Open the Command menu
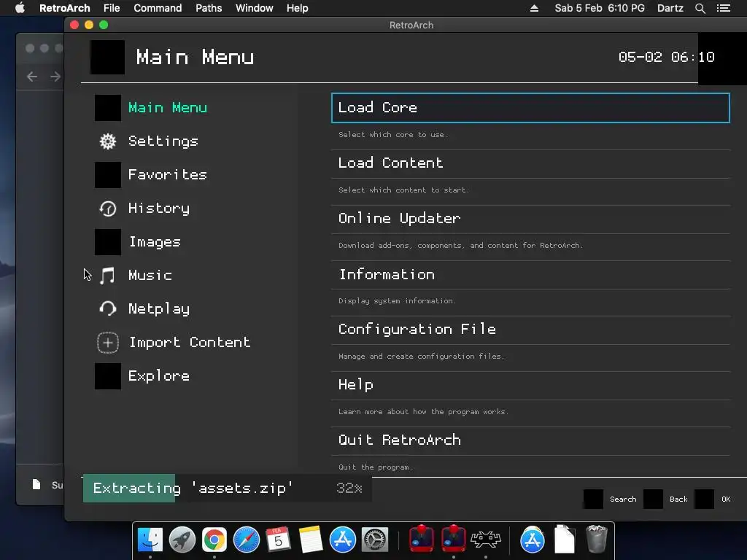Viewport: 747px width, 560px height. (158, 8)
